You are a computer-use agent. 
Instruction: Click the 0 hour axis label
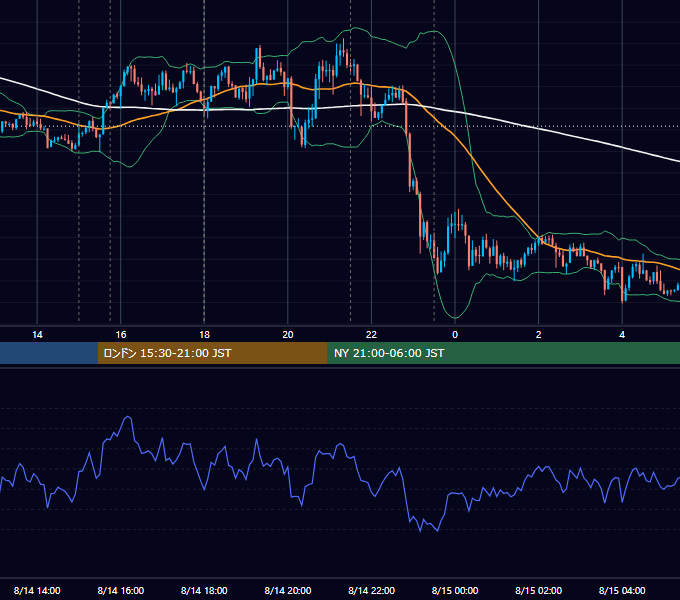click(x=455, y=335)
